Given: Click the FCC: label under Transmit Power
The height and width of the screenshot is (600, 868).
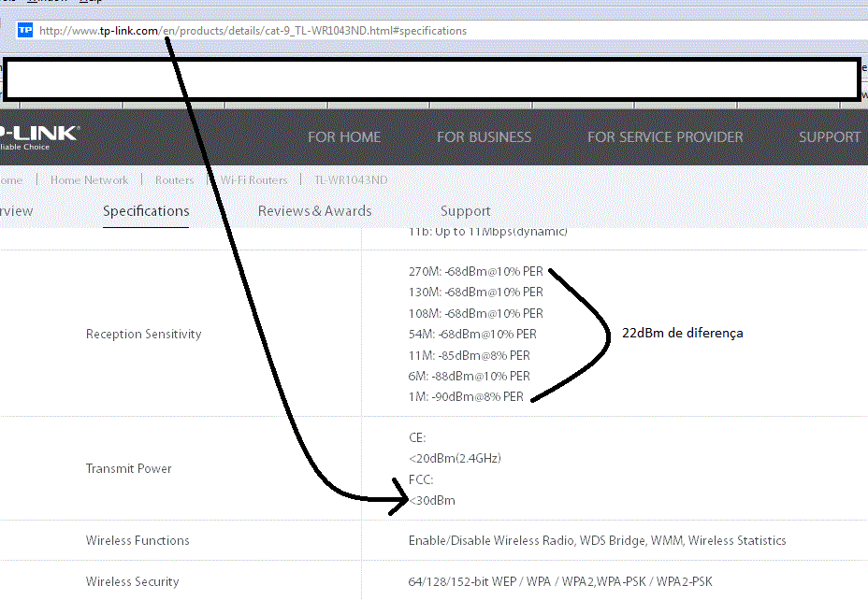Looking at the screenshot, I should pyautogui.click(x=421, y=479).
